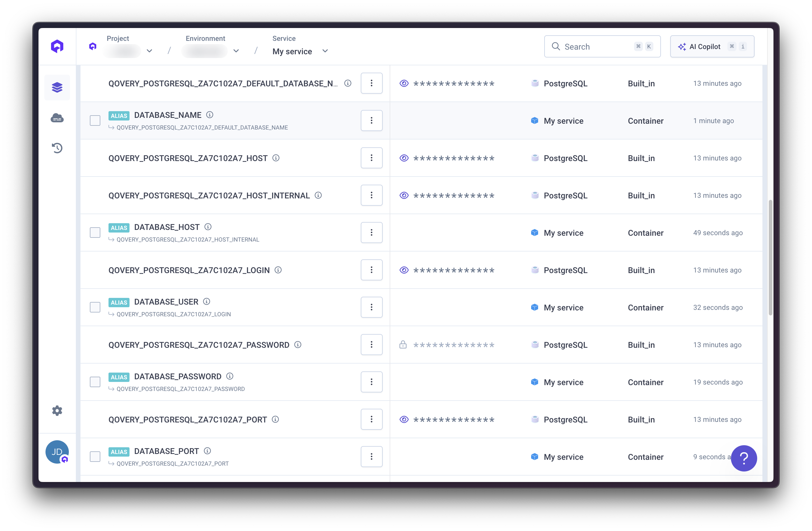Click the help question mark bubble
This screenshot has height=531, width=812.
coord(743,458)
